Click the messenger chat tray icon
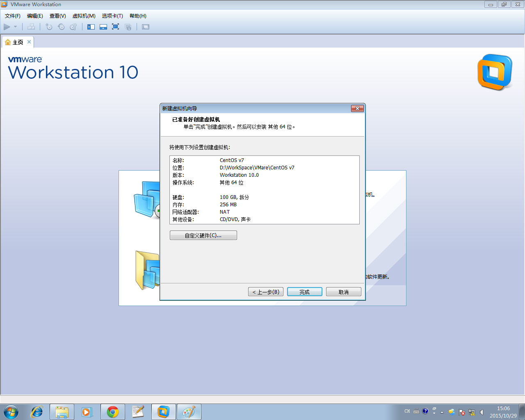 click(x=452, y=412)
